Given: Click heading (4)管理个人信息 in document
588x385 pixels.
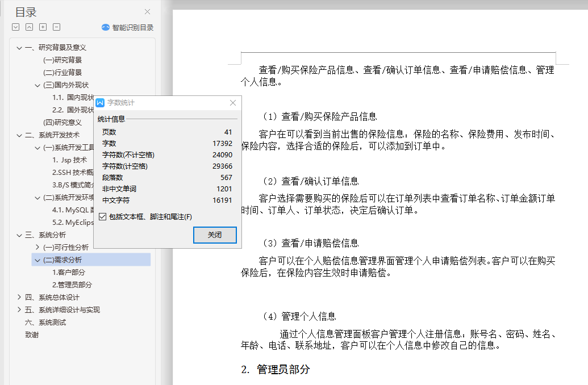Looking at the screenshot, I should pyautogui.click(x=299, y=316).
